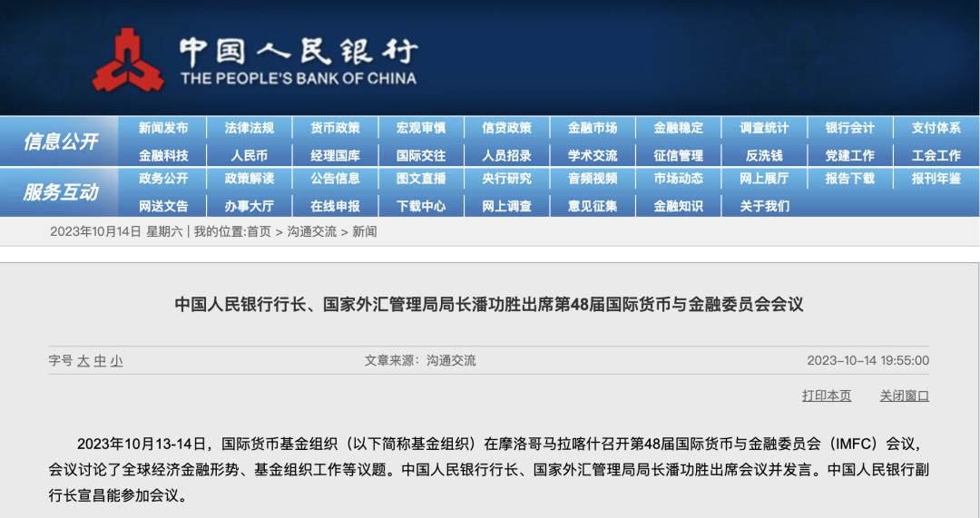Go to 首页 in breadcrumb
This screenshot has width=980, height=518.
point(259,232)
